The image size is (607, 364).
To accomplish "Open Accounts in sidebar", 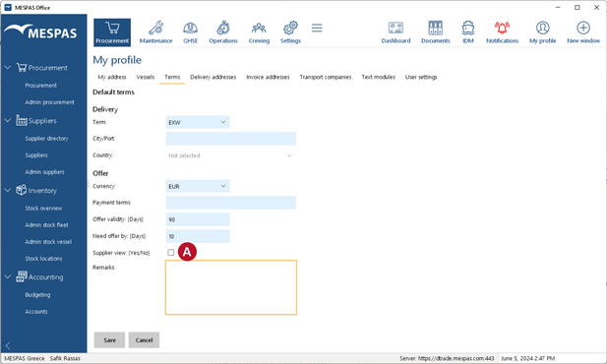I will pos(36,312).
